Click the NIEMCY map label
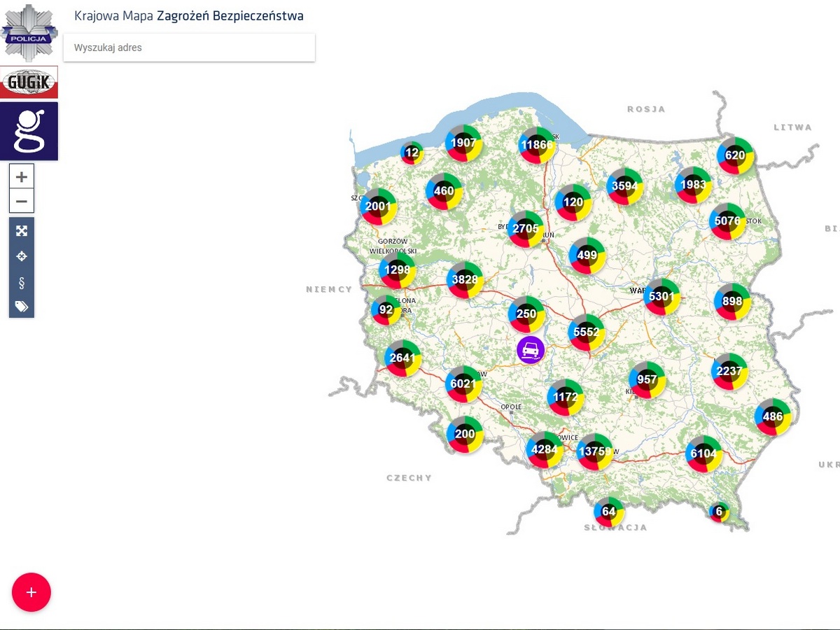Screen dimensions: 840x630 coord(329,289)
